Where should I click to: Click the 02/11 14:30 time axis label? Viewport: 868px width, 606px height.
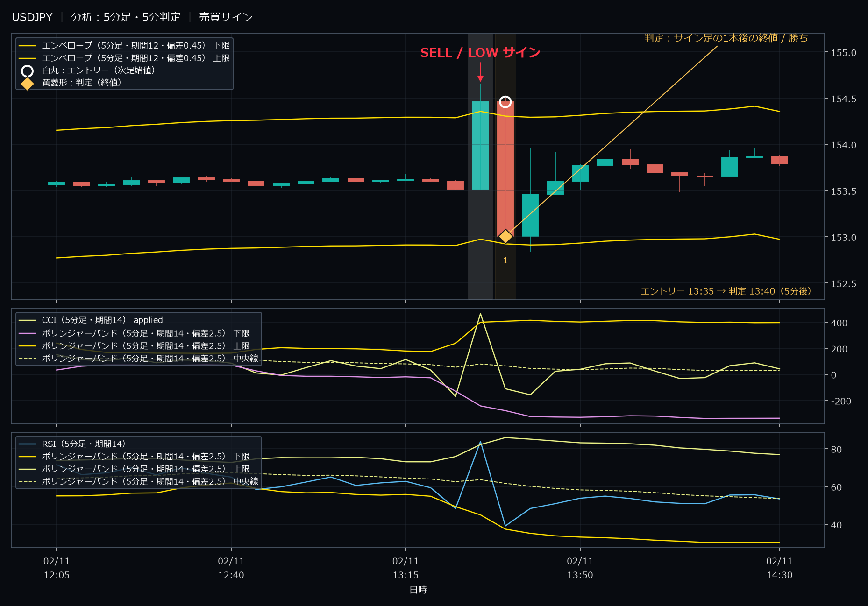click(x=780, y=568)
